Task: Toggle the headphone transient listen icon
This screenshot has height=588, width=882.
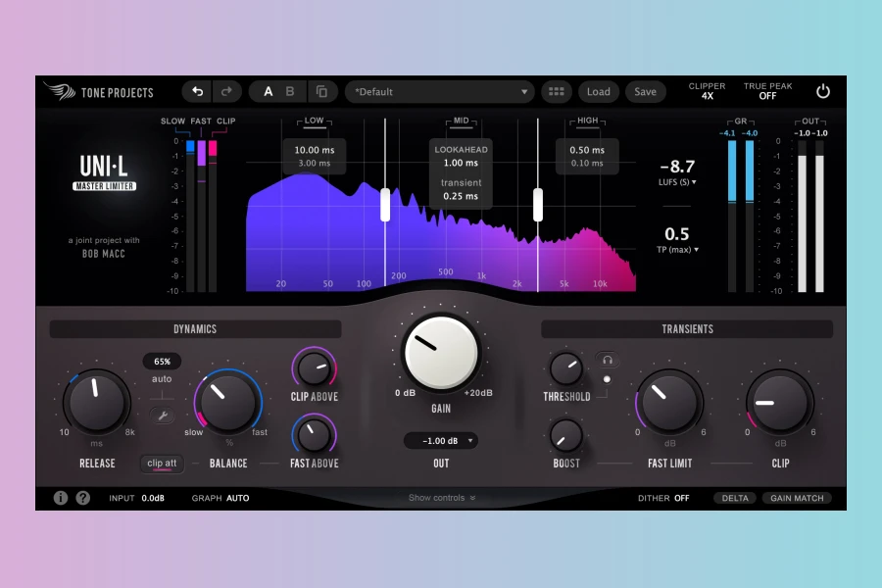Action: [x=608, y=360]
